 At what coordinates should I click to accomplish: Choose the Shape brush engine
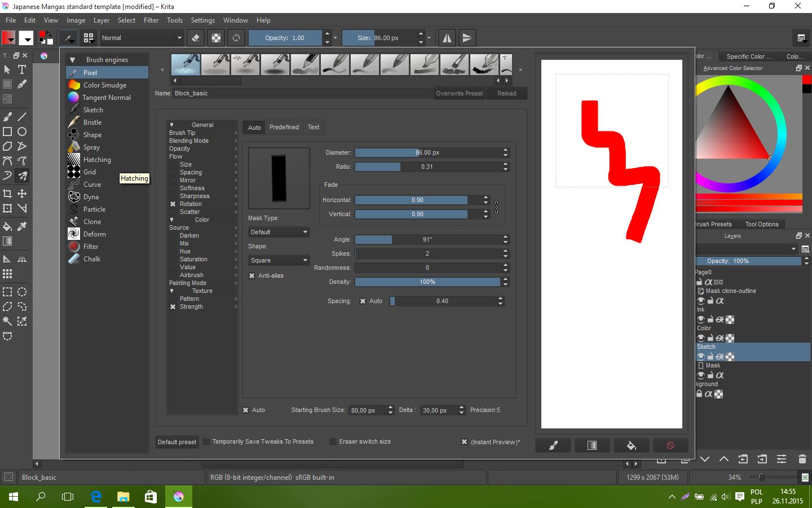tap(107, 134)
